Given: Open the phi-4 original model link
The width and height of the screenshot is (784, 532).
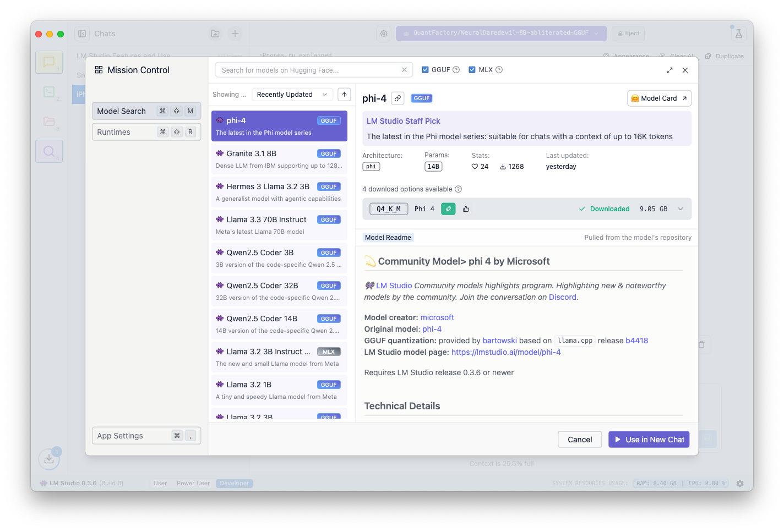Looking at the screenshot, I should click(432, 330).
